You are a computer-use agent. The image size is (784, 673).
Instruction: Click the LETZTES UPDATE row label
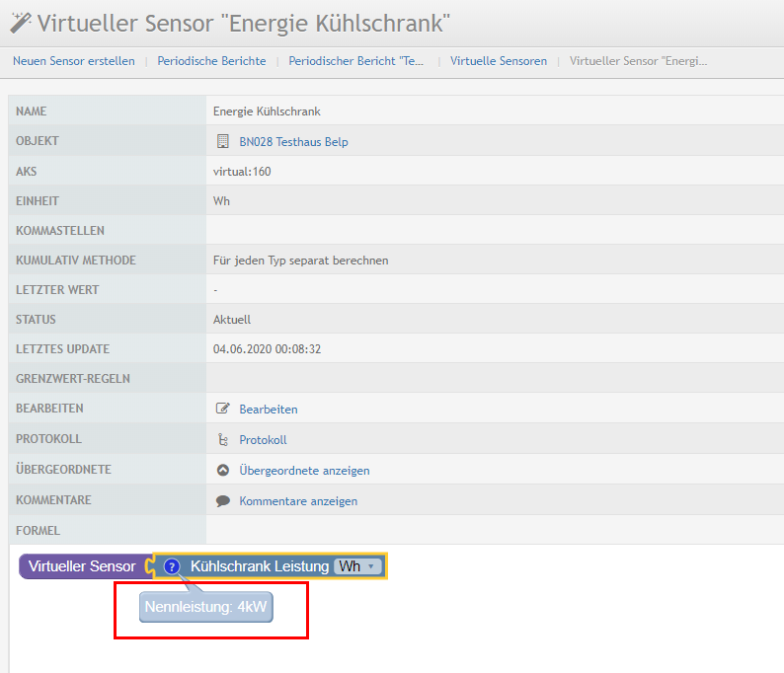click(x=62, y=348)
